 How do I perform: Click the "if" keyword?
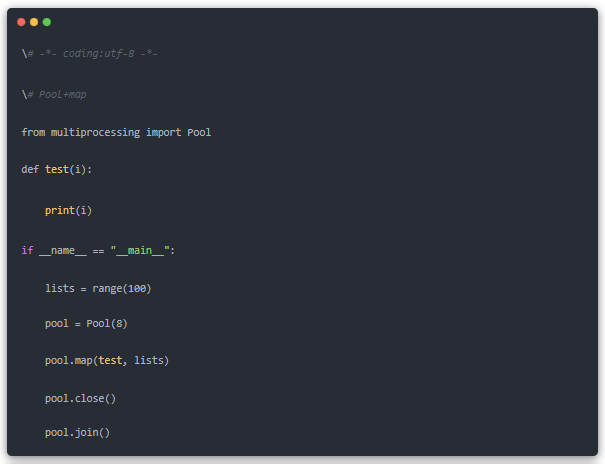(27, 250)
